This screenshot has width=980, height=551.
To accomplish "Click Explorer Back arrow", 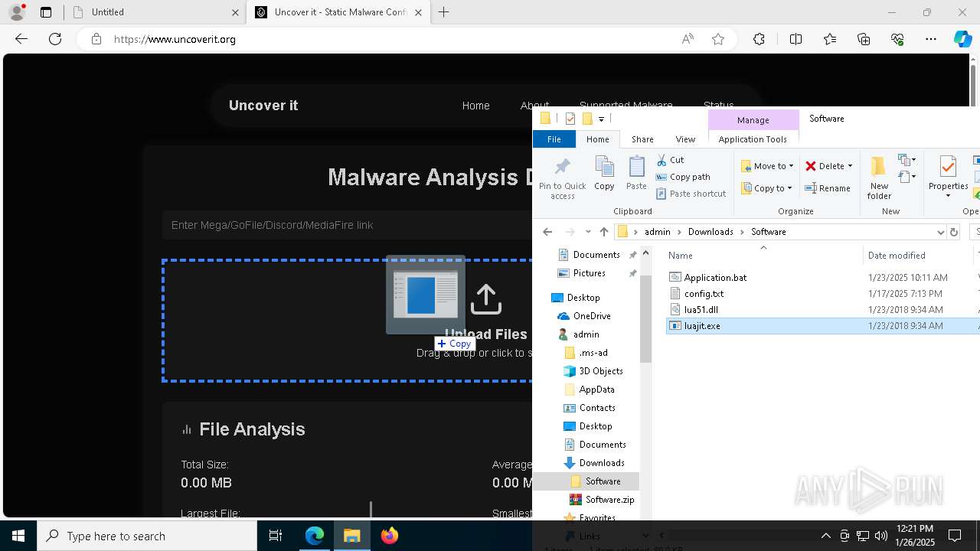I will (547, 232).
